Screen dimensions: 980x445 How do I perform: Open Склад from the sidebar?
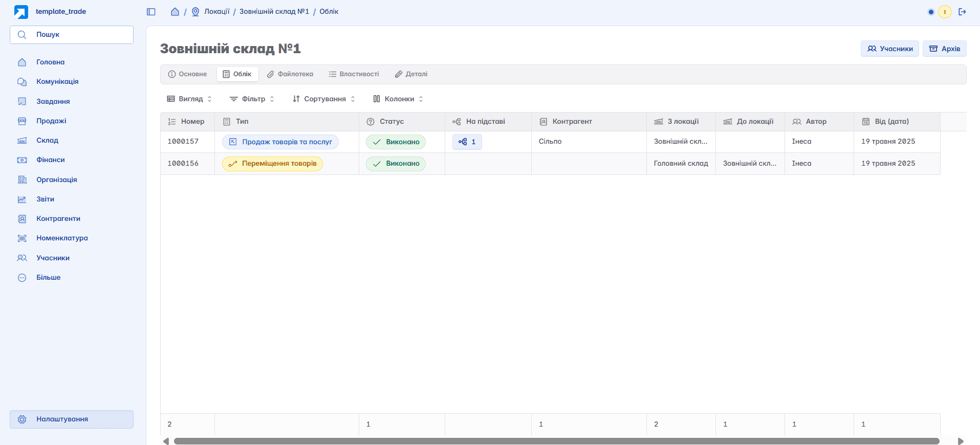tap(72, 141)
